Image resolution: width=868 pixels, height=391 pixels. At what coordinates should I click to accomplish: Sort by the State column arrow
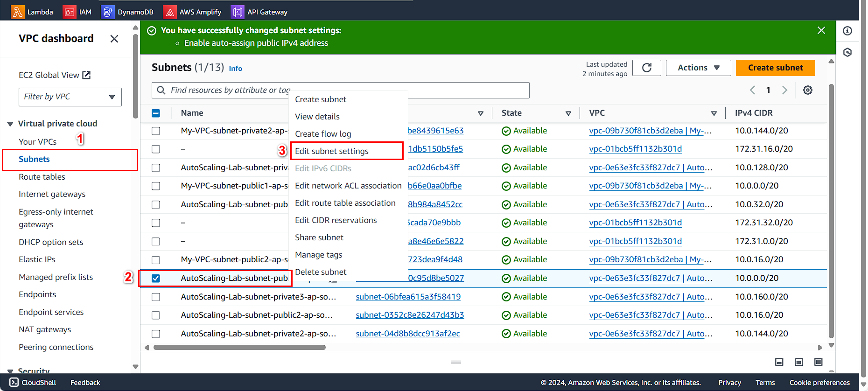tap(568, 113)
